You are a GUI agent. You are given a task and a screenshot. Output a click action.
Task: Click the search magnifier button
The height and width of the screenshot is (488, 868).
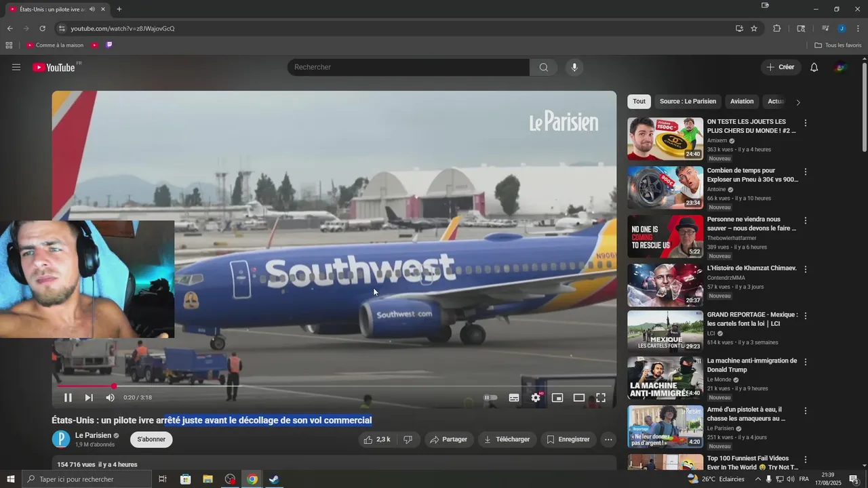click(543, 67)
